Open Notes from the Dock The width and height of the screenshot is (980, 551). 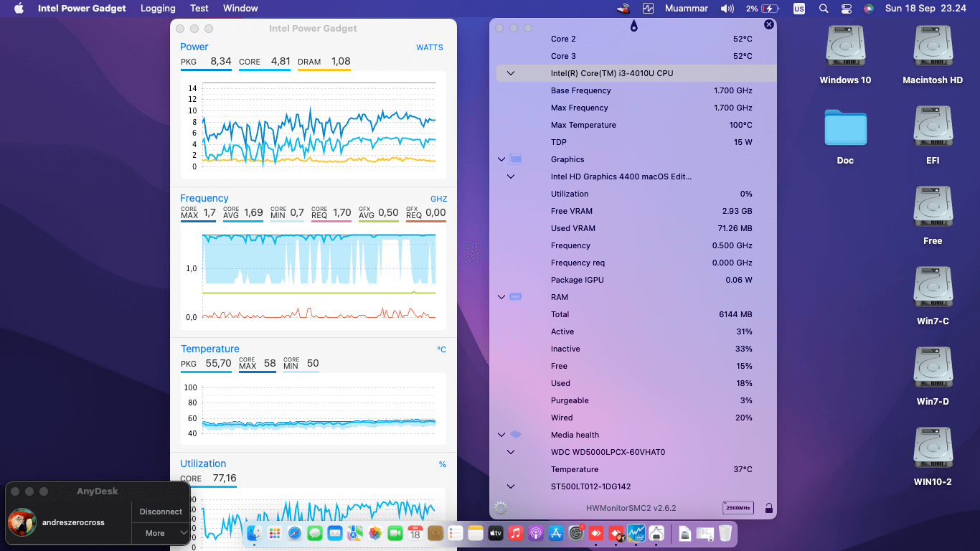click(x=476, y=533)
